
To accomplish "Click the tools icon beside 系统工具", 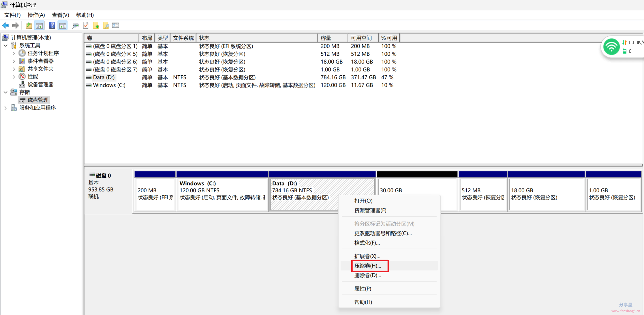I will (14, 45).
